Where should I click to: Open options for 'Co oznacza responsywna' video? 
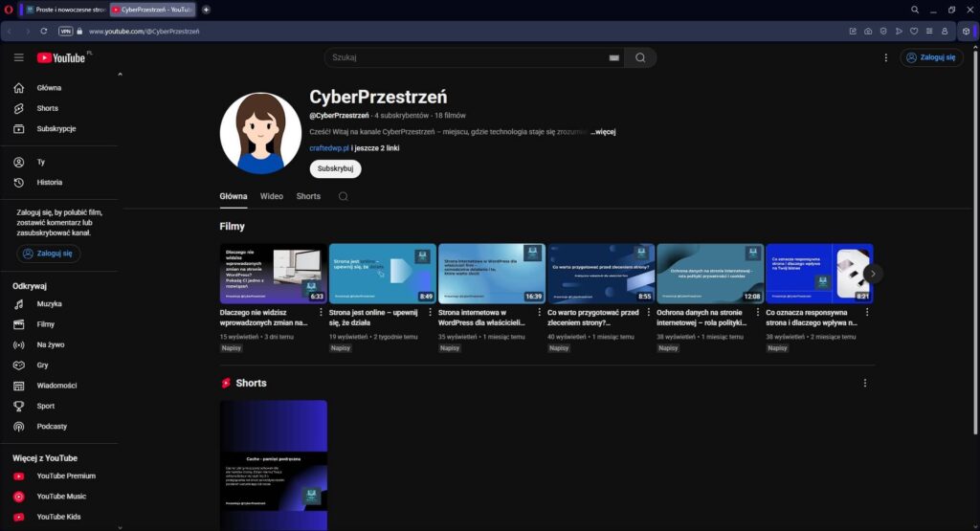point(867,312)
